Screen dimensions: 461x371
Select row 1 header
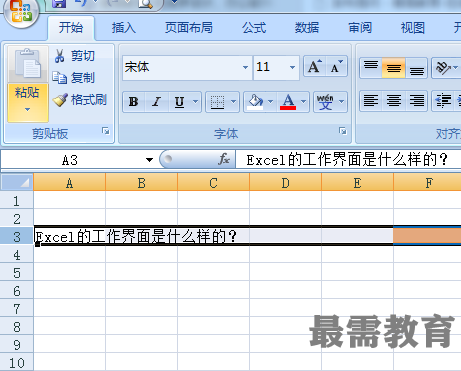tap(17, 200)
